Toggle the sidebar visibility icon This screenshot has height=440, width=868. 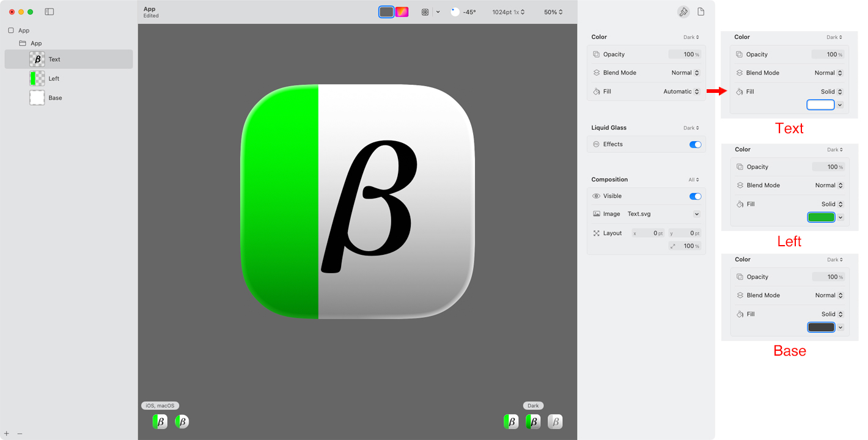point(50,12)
